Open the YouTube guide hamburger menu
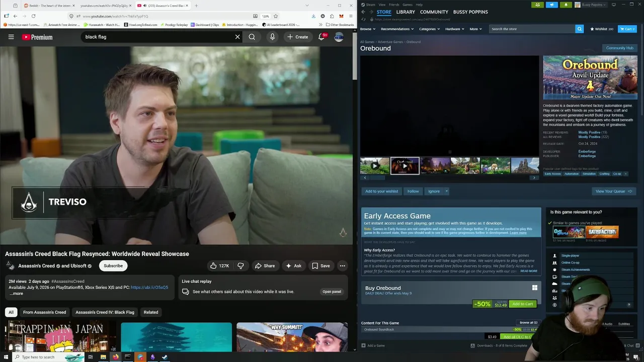This screenshot has height=362, width=644. (x=11, y=37)
